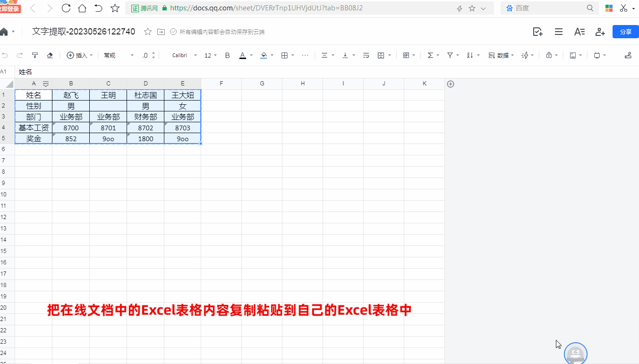Click the stamp icon at toolbar end
The image size is (639, 364).
click(x=628, y=55)
